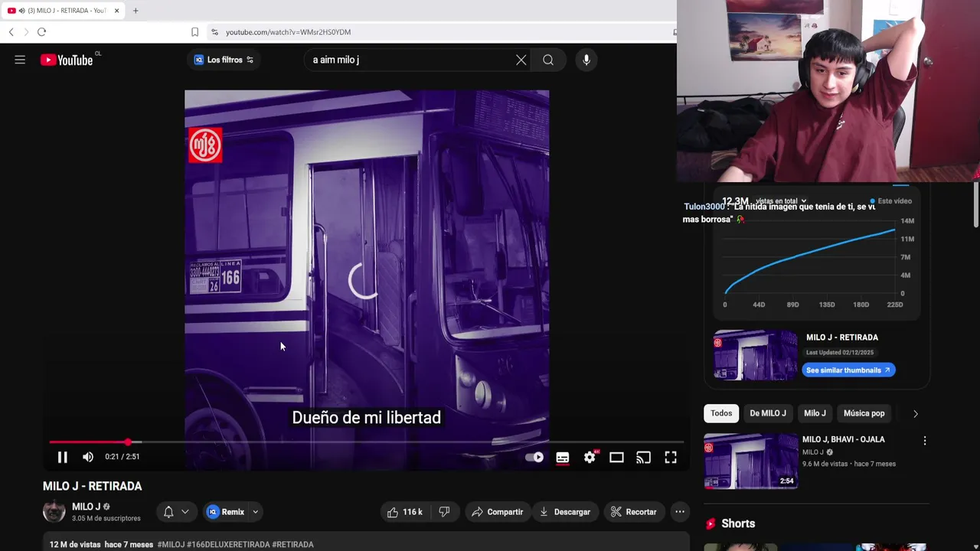Image resolution: width=980 pixels, height=551 pixels.
Task: Clear the search box with X
Action: click(521, 60)
